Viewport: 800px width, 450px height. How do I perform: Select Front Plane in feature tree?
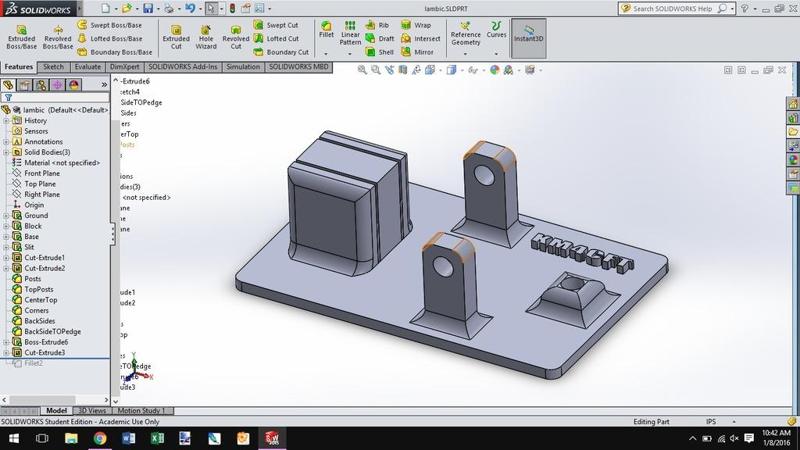(41, 173)
